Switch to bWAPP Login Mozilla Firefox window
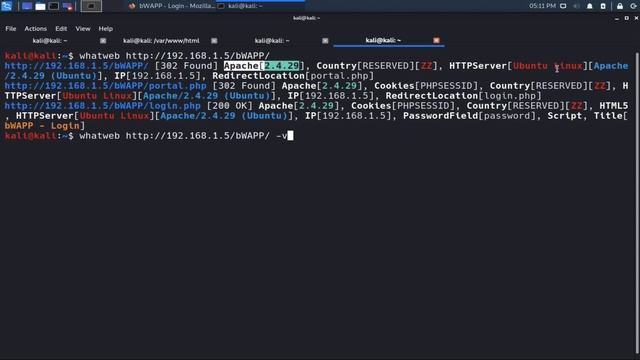This screenshot has height=360, width=640. point(171,6)
